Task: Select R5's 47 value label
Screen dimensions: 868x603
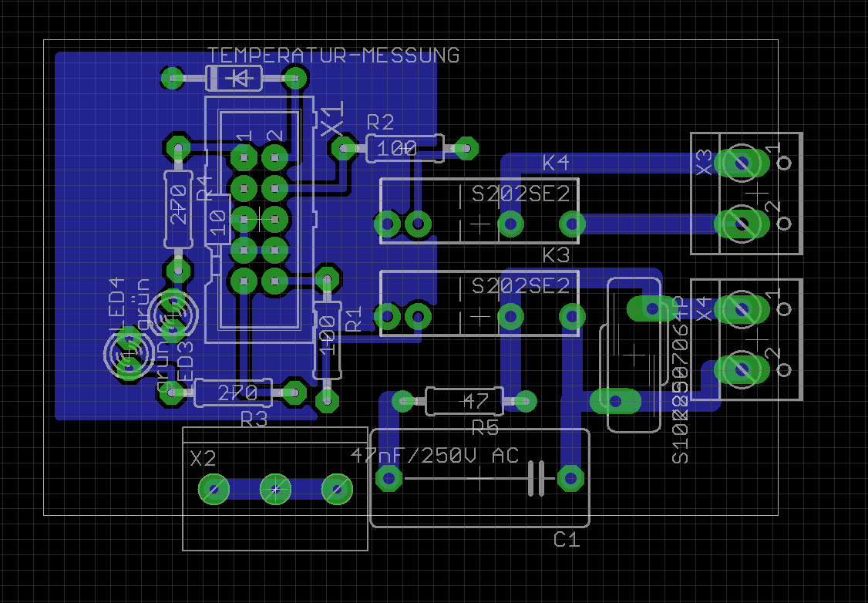Action: (x=476, y=401)
